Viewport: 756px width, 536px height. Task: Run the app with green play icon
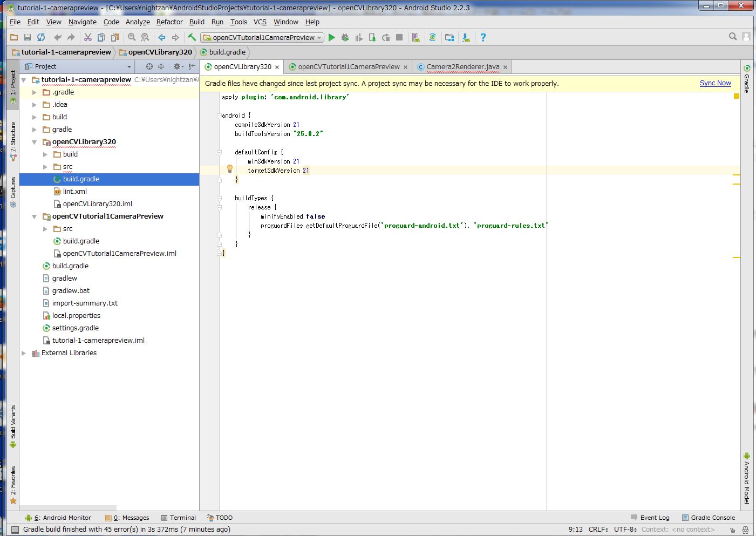click(332, 37)
